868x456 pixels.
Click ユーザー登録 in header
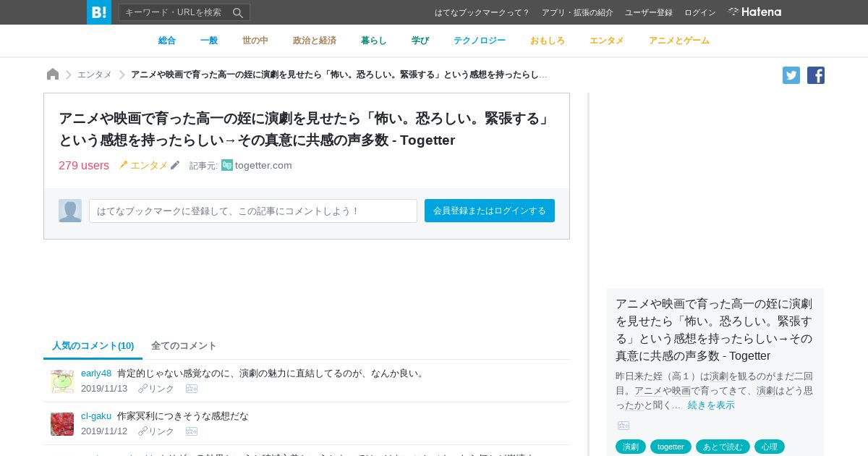coord(649,12)
